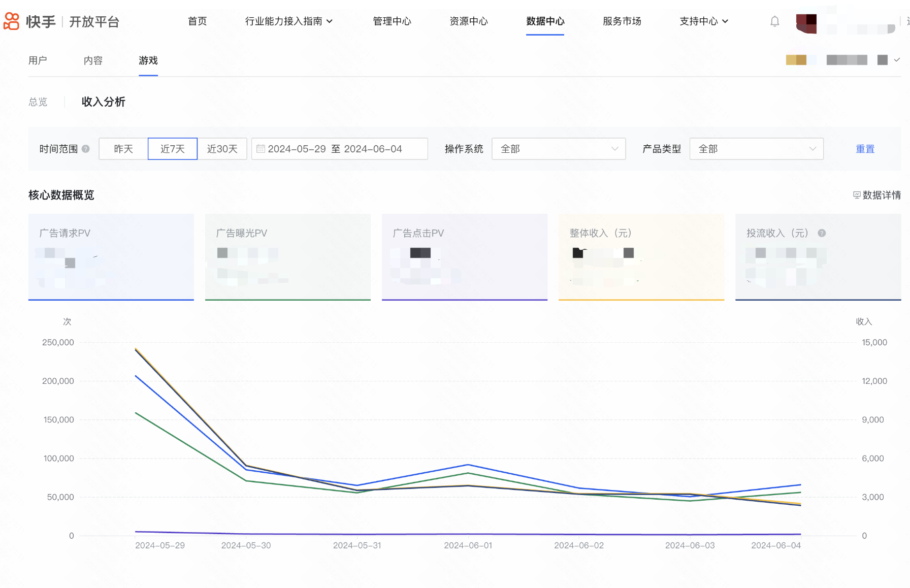Select the 收入分析 sub-tab

pos(104,102)
